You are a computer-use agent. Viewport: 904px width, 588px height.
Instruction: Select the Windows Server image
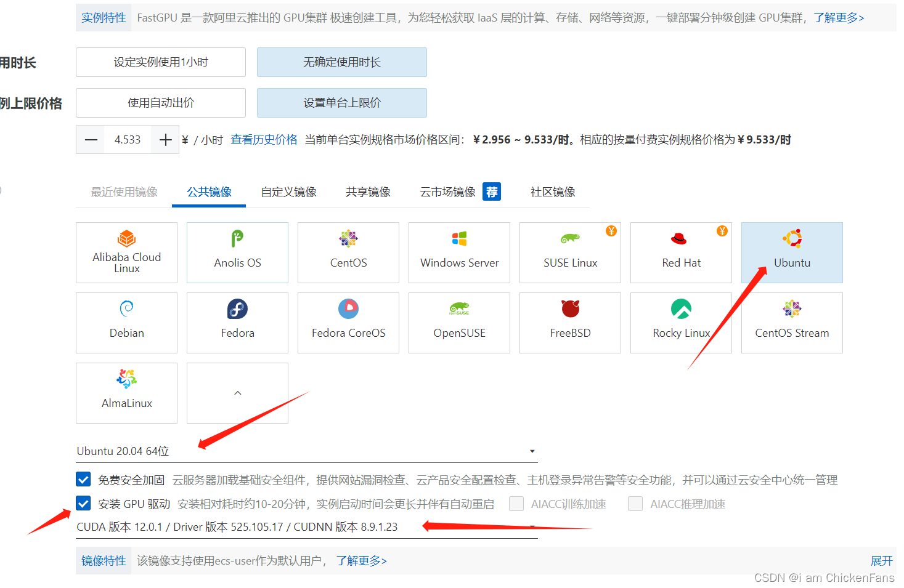[x=459, y=252]
